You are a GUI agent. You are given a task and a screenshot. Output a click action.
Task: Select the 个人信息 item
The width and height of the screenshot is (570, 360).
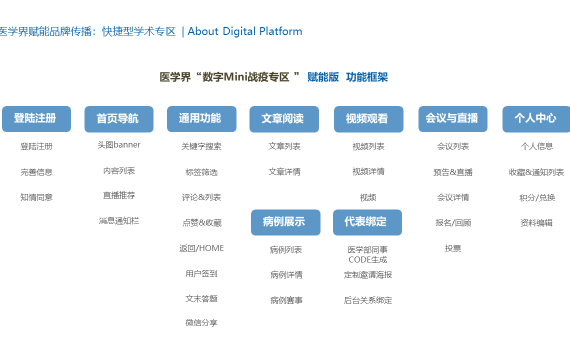[537, 146]
